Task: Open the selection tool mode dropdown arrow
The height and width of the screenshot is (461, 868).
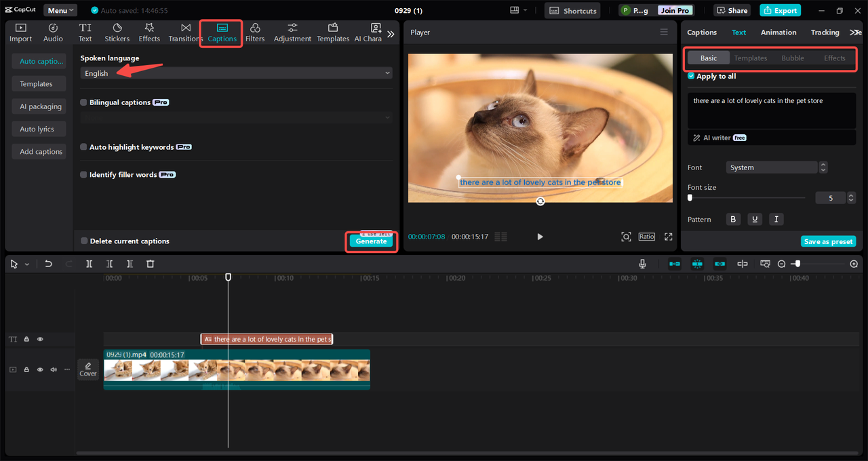Action: tap(27, 264)
